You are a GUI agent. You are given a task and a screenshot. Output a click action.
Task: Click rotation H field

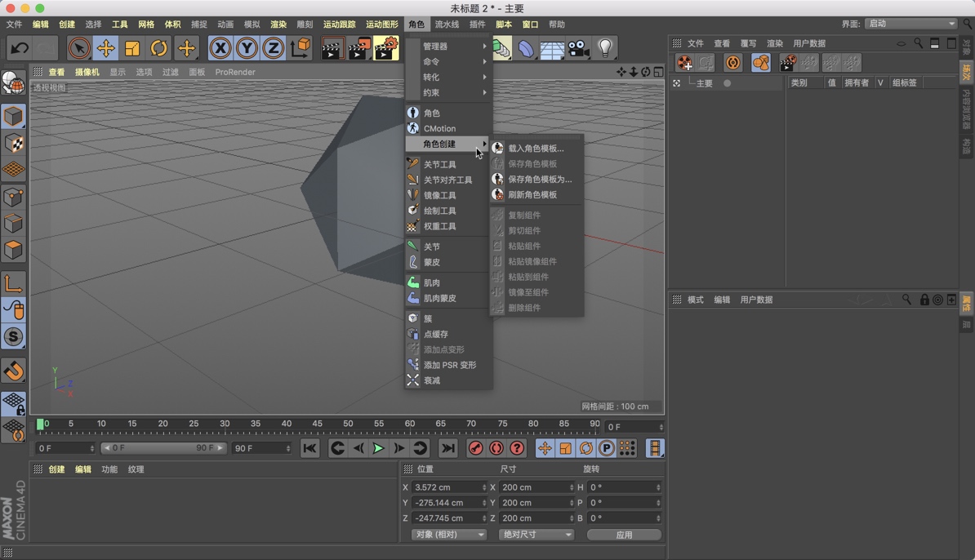point(625,487)
